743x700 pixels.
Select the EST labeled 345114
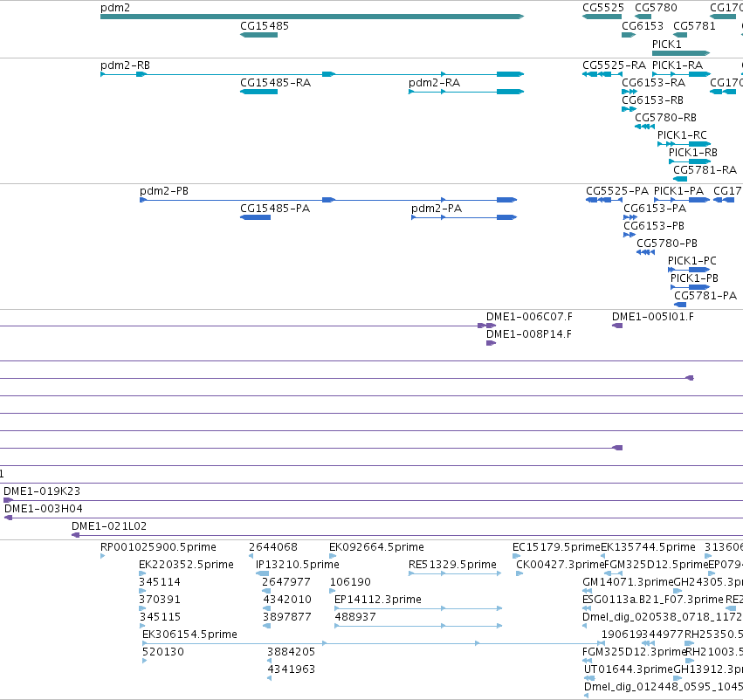click(x=160, y=582)
